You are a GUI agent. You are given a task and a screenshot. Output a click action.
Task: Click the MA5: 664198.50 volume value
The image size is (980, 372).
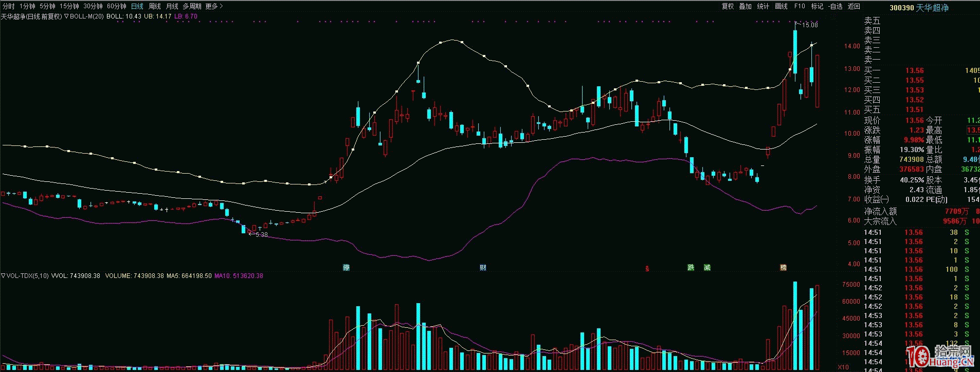(189, 276)
